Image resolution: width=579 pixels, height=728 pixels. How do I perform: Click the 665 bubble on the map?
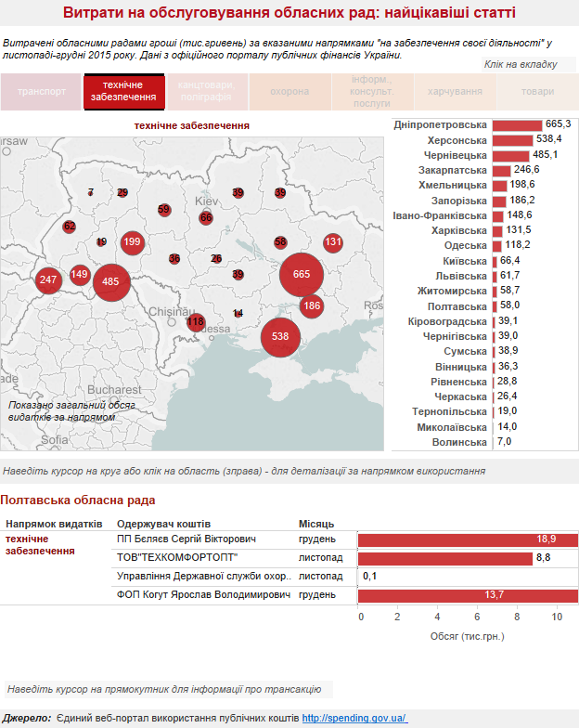[302, 274]
